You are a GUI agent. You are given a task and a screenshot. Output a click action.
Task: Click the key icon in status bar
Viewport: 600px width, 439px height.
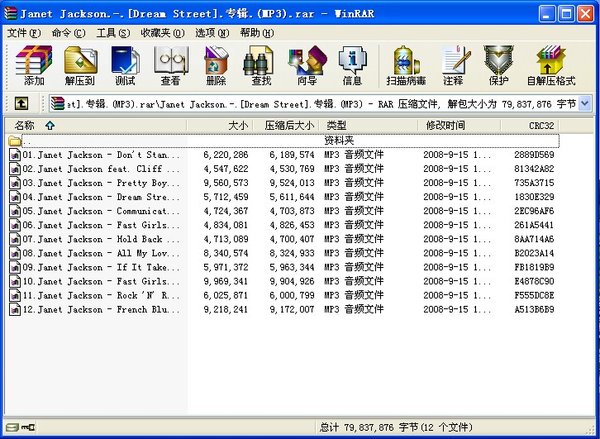point(28,426)
